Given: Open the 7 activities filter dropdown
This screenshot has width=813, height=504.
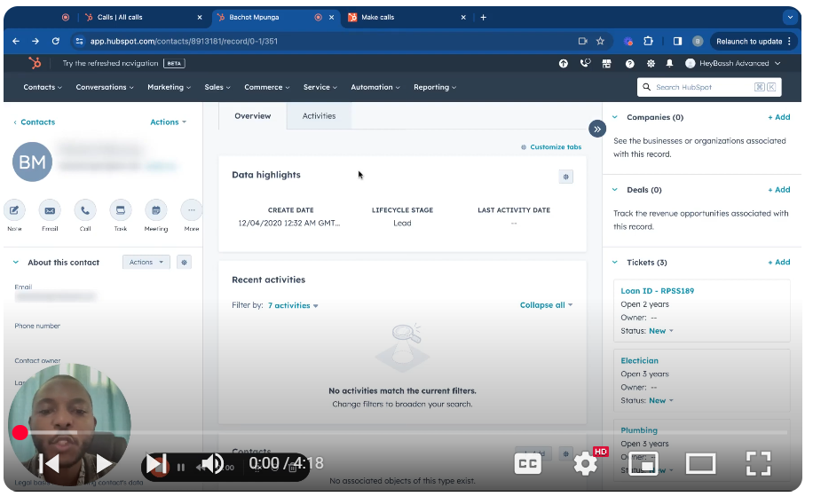Looking at the screenshot, I should click(293, 305).
